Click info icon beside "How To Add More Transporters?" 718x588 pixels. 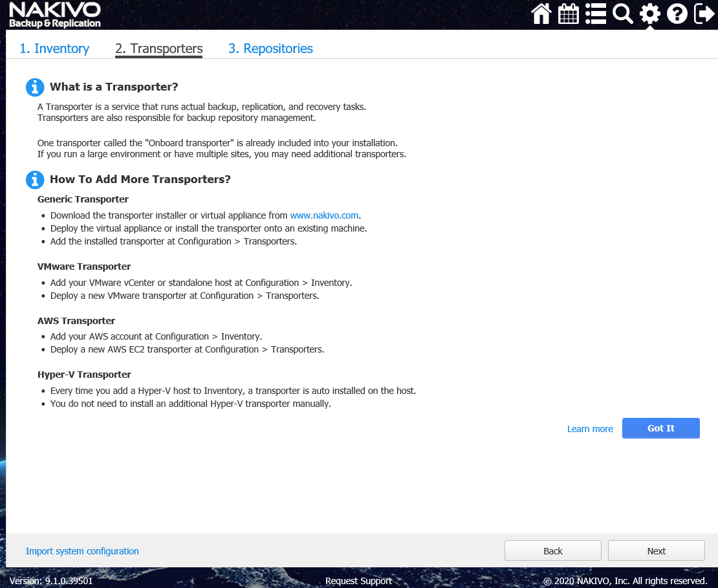pos(35,180)
